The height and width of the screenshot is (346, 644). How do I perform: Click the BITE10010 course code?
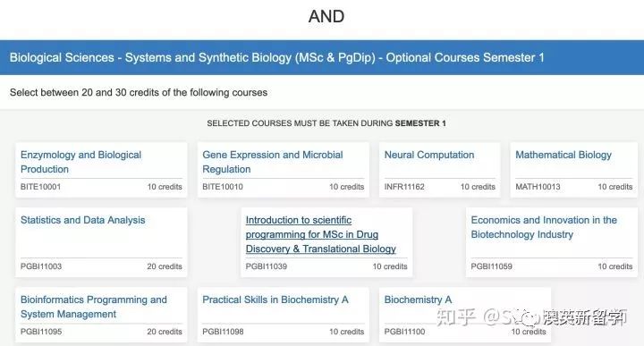coord(223,187)
